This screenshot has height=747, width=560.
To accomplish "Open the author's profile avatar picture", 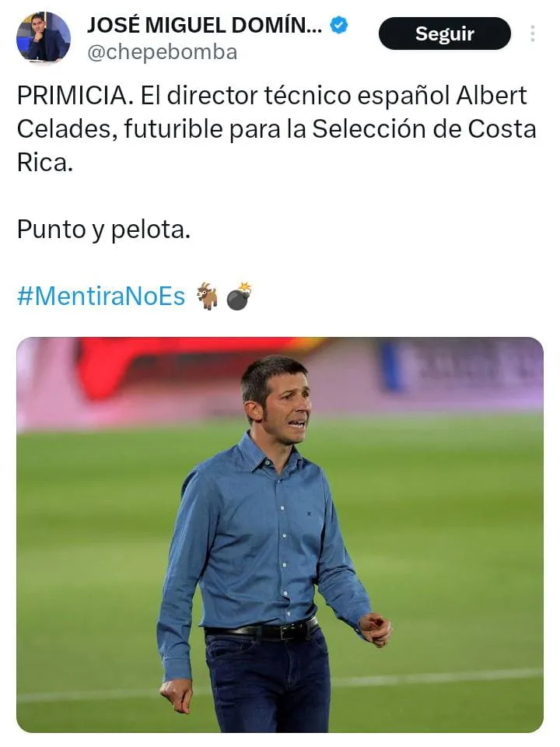I will (44, 37).
